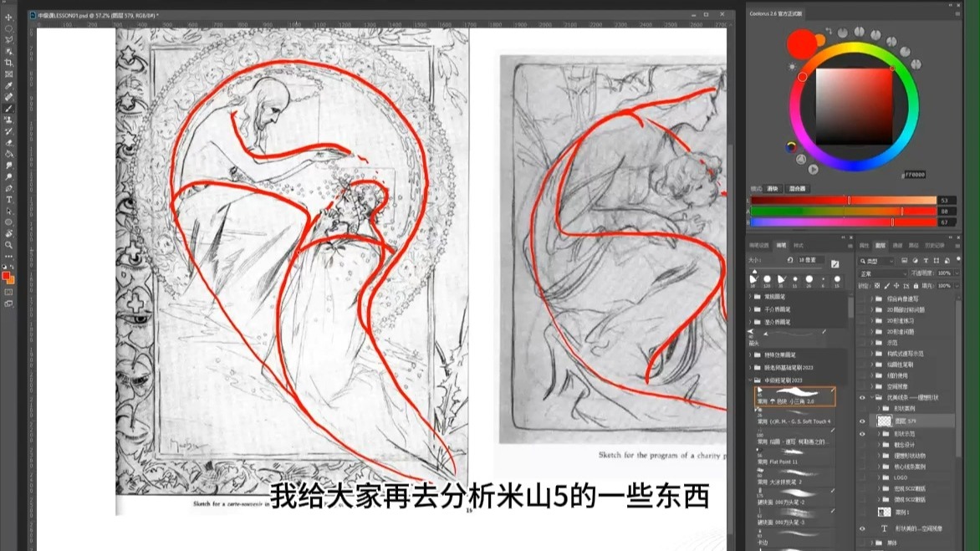
Task: Select the Type tool
Action: pos(8,199)
